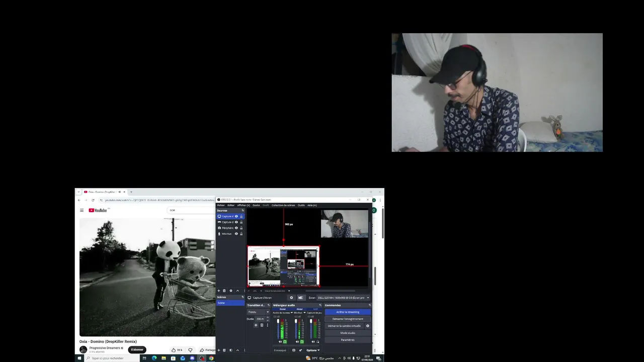
Task: Add a new source in OBS Sources panel
Action: 218,291
